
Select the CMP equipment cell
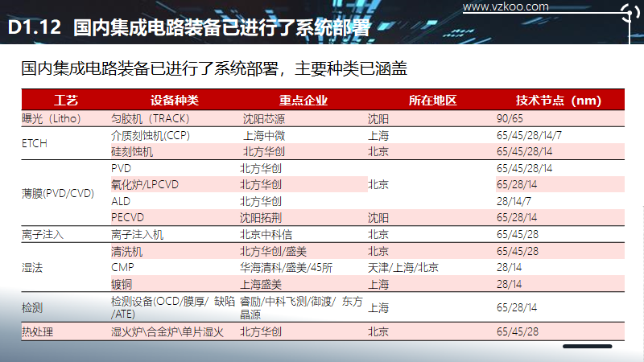click(x=122, y=268)
